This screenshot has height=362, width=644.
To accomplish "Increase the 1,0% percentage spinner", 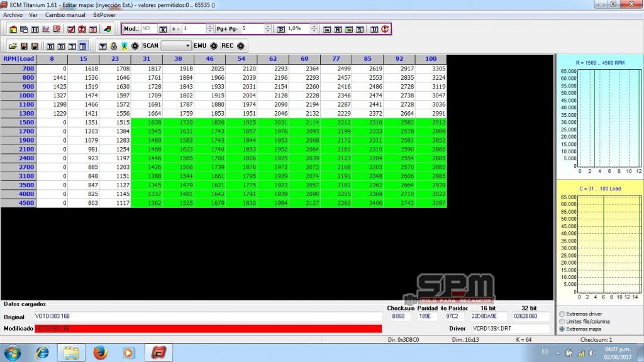I will [314, 26].
